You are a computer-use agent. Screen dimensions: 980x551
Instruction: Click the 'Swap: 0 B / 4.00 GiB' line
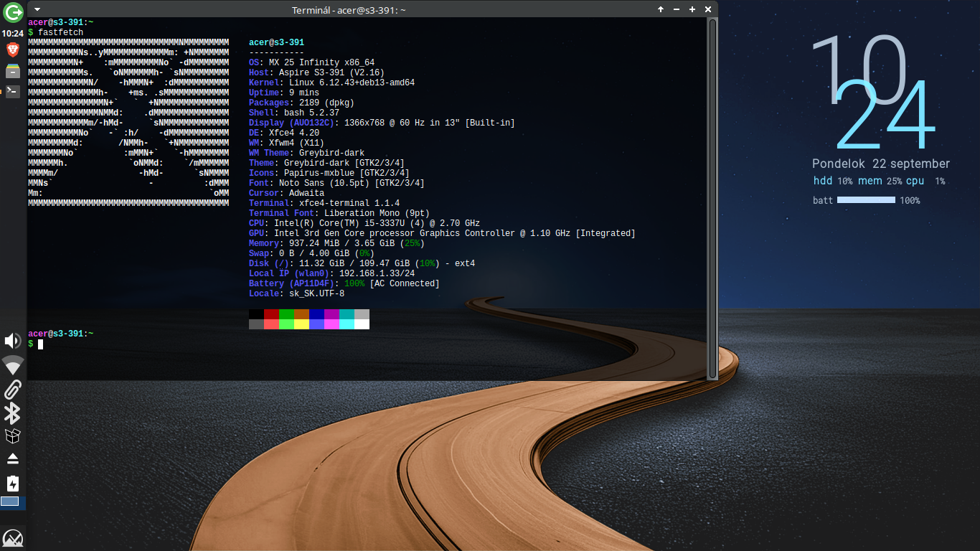click(x=311, y=253)
